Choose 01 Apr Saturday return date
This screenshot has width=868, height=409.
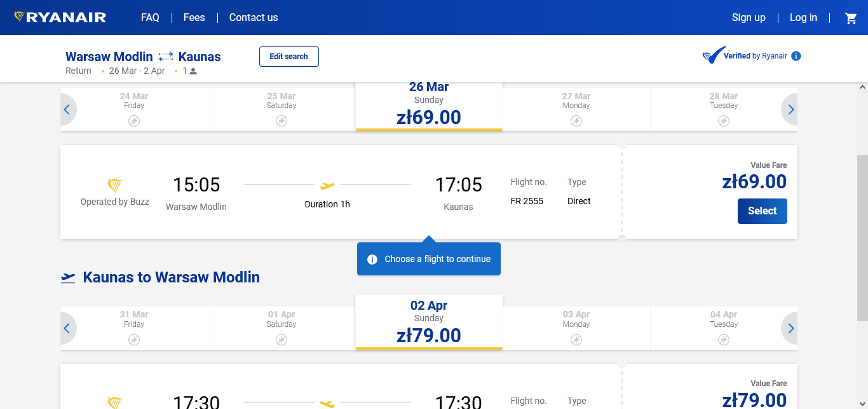click(281, 328)
